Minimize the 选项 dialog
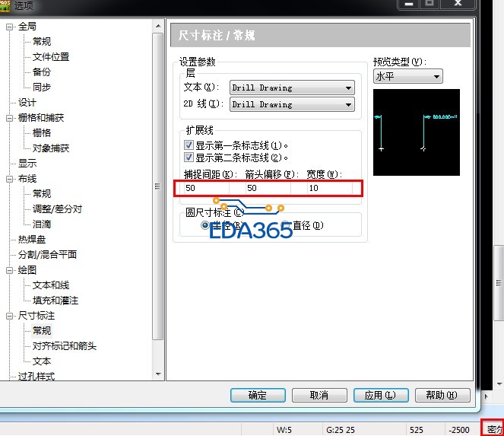The width and height of the screenshot is (504, 436). click(408, 4)
